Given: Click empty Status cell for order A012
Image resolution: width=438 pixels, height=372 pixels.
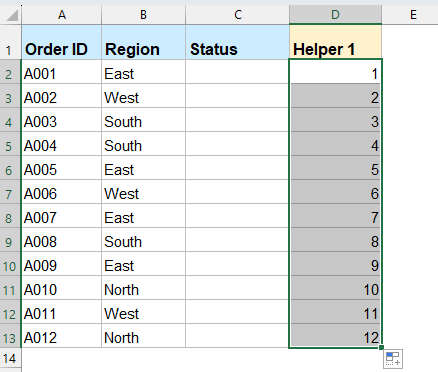Looking at the screenshot, I should tap(237, 336).
